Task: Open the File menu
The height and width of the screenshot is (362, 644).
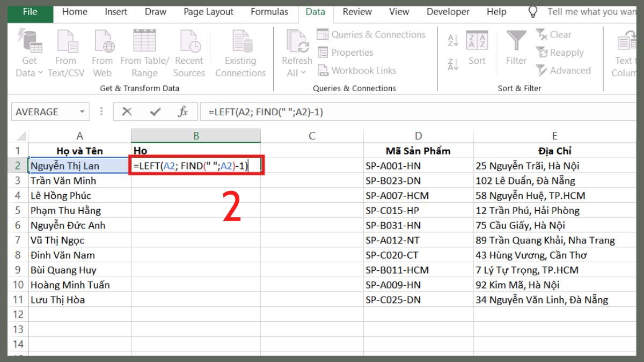Action: (30, 11)
